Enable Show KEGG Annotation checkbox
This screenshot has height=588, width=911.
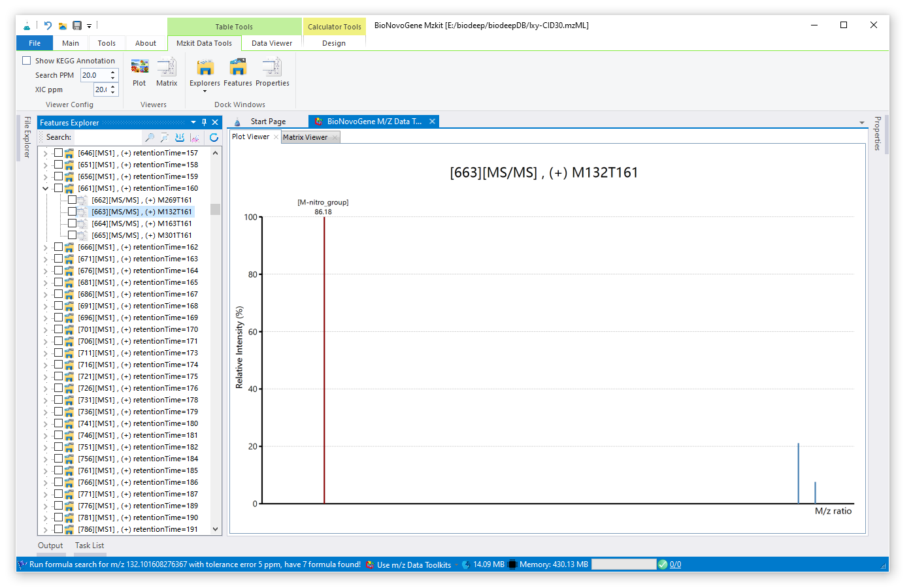(x=27, y=61)
